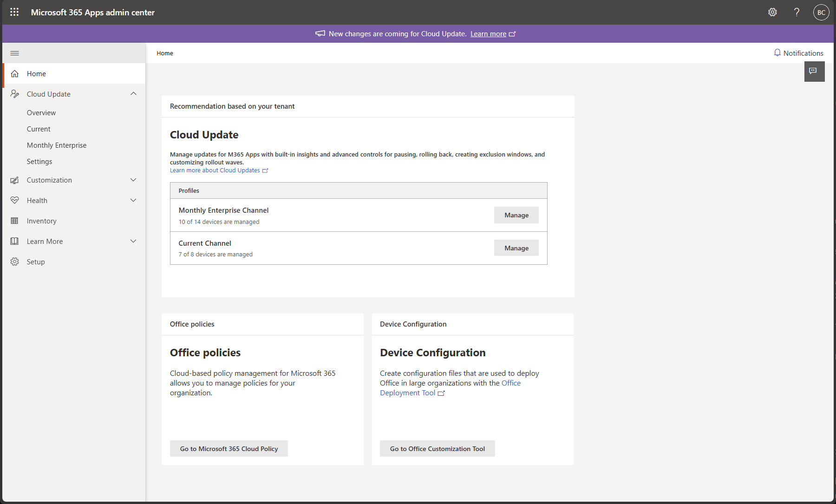The image size is (836, 504).
Task: Expand the Health section chevron
Action: pos(133,200)
